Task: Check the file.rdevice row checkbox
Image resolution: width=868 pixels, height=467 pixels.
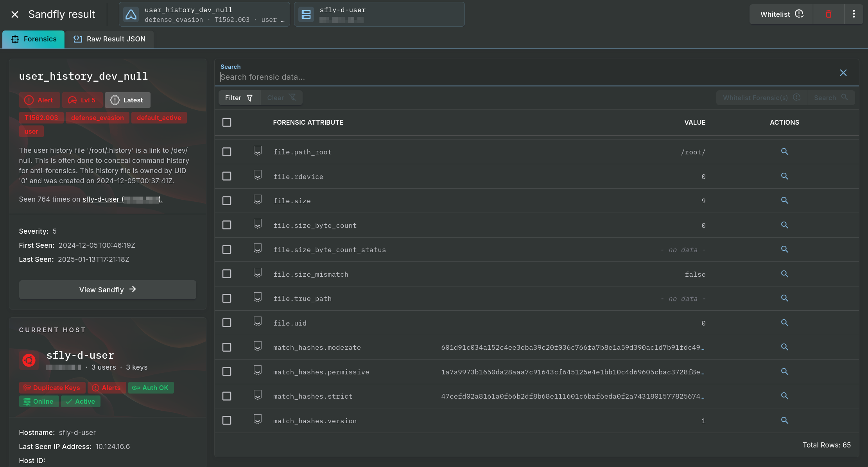Action: click(x=227, y=176)
